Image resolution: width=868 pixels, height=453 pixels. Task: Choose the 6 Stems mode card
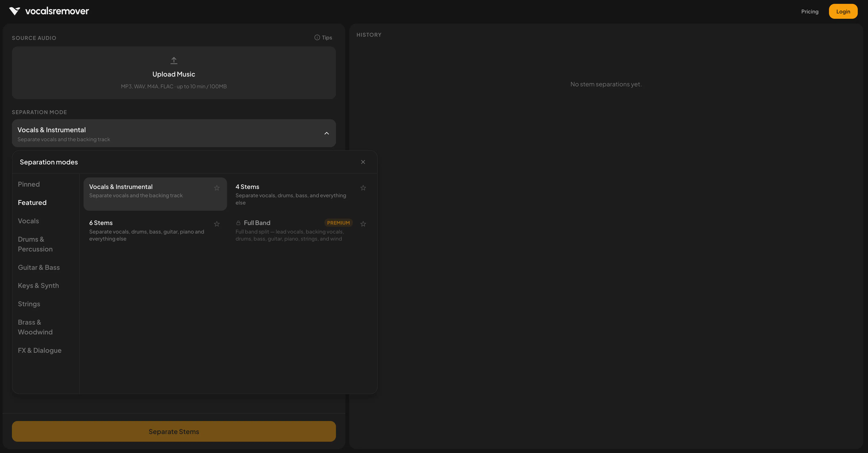point(155,230)
